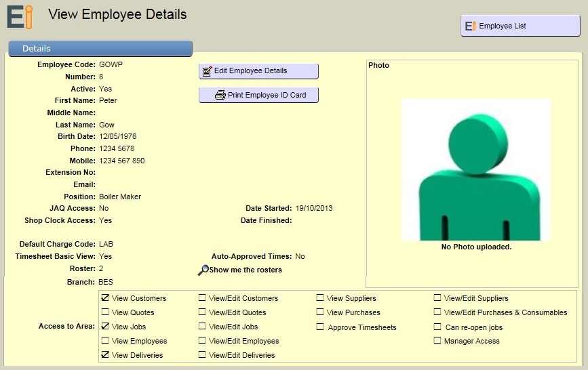Enable Can re-open jobs checkbox
The image size is (588, 370).
(437, 327)
